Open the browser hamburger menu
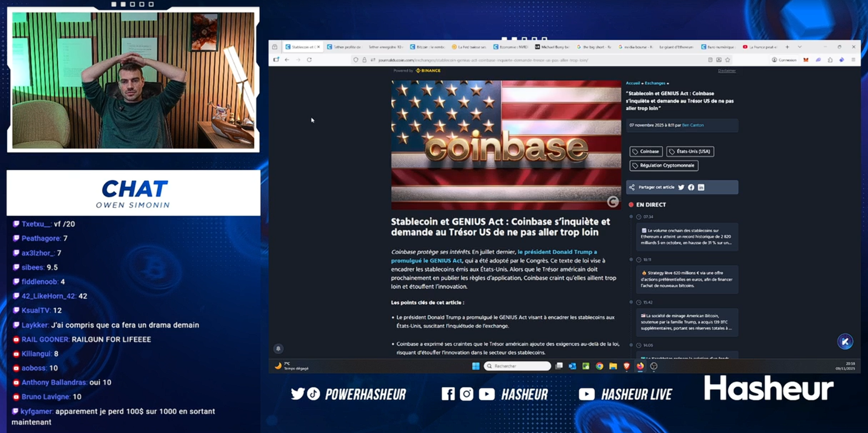 (x=853, y=60)
